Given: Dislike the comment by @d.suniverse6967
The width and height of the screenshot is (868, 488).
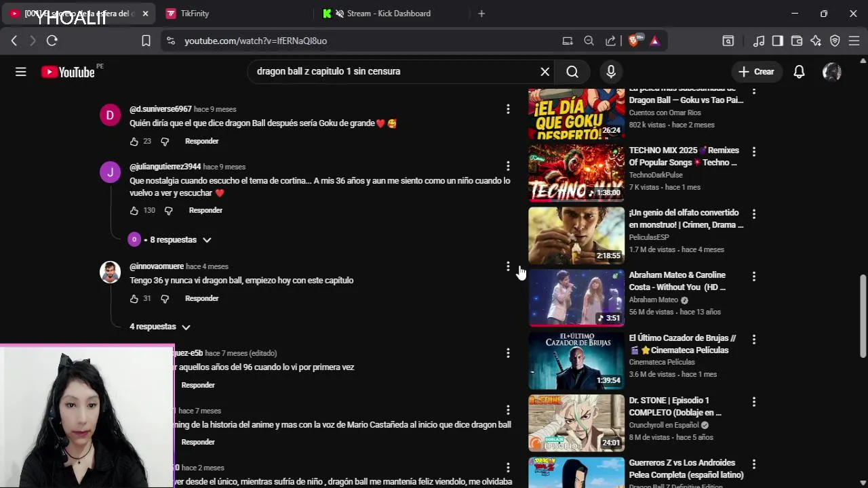Looking at the screenshot, I should [x=165, y=141].
